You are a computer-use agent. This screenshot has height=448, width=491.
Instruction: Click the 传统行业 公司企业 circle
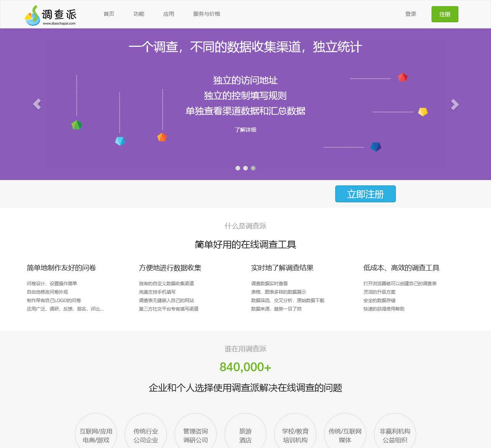pyautogui.click(x=146, y=434)
